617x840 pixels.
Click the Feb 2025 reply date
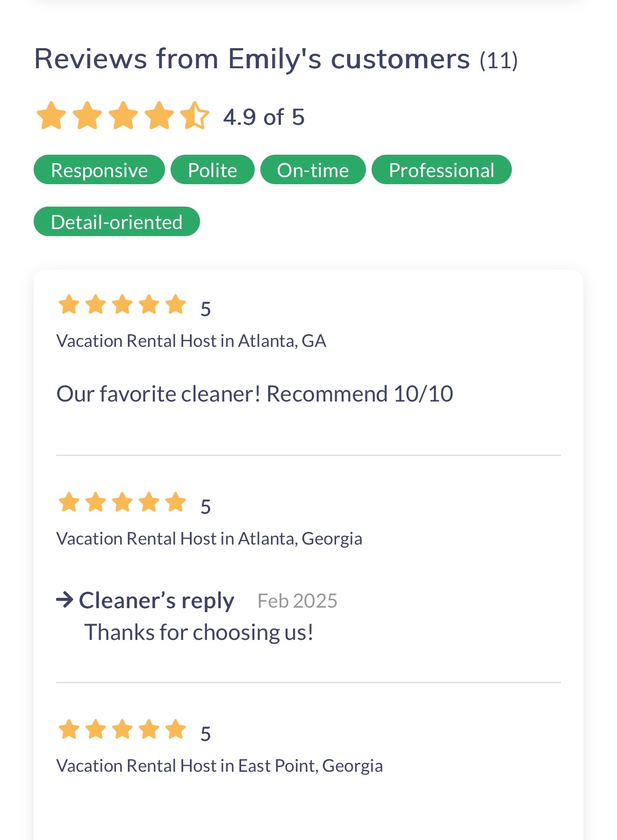coord(298,600)
